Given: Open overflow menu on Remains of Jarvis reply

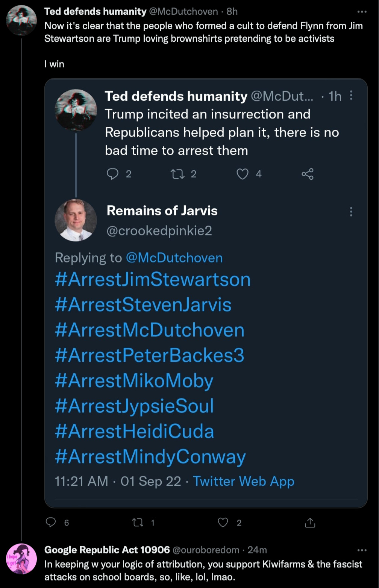Looking at the screenshot, I should (351, 212).
